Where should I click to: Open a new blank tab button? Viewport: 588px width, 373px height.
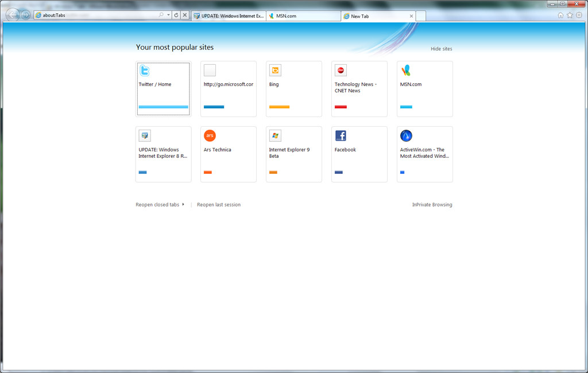click(x=421, y=16)
